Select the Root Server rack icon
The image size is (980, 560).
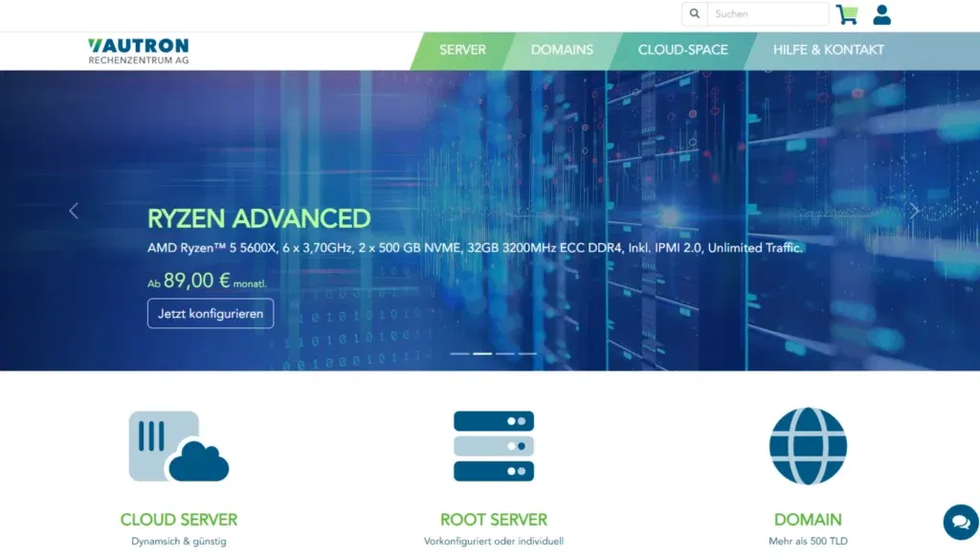(494, 445)
